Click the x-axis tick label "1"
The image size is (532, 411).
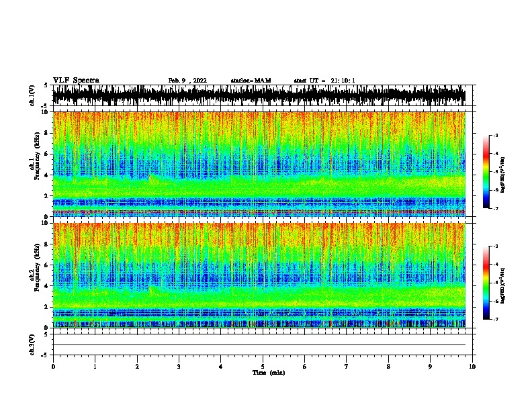[x=95, y=367]
